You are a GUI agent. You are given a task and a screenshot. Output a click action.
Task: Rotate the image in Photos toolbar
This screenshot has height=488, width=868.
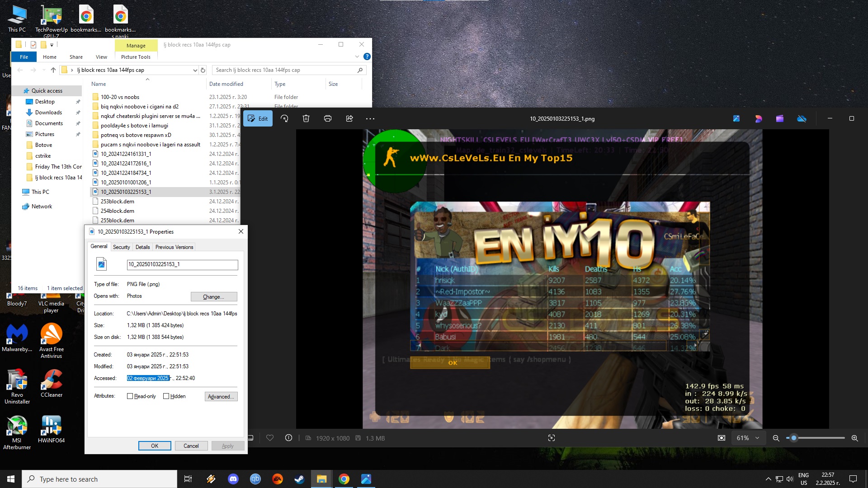[284, 118]
